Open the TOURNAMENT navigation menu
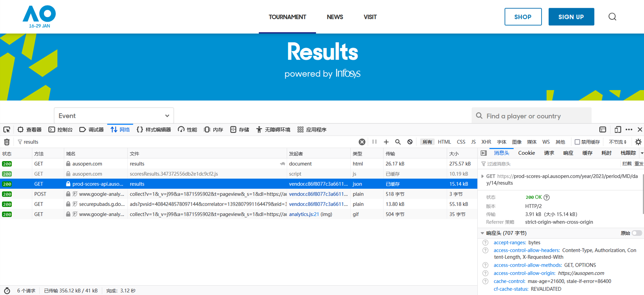 point(287,17)
